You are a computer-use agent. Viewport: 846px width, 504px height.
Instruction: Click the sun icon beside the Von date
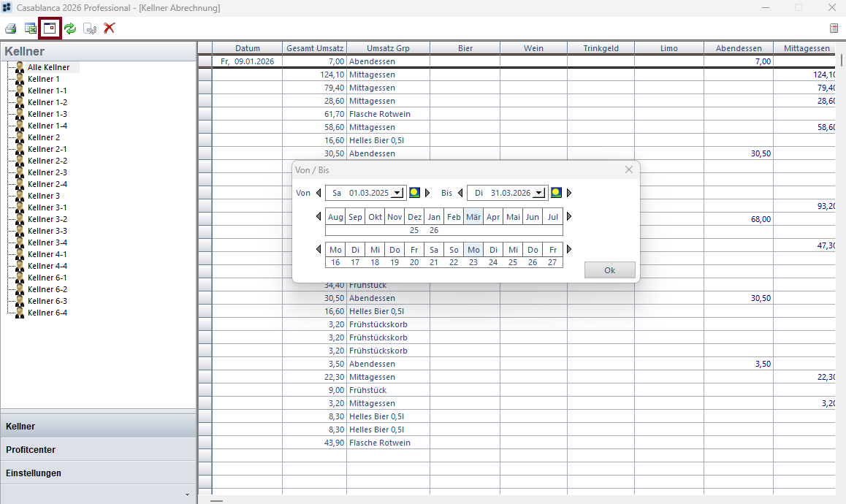[x=414, y=192]
